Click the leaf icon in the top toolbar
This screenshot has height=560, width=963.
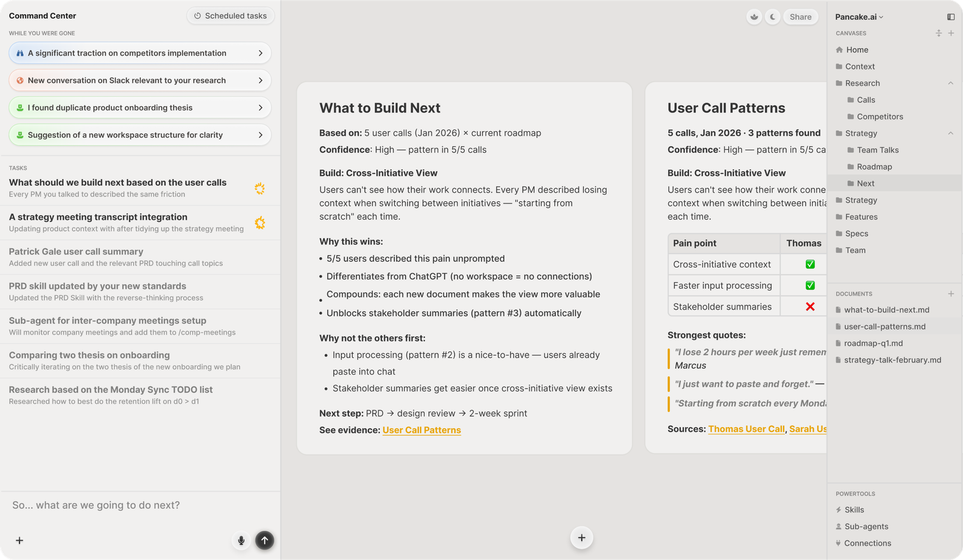point(754,17)
